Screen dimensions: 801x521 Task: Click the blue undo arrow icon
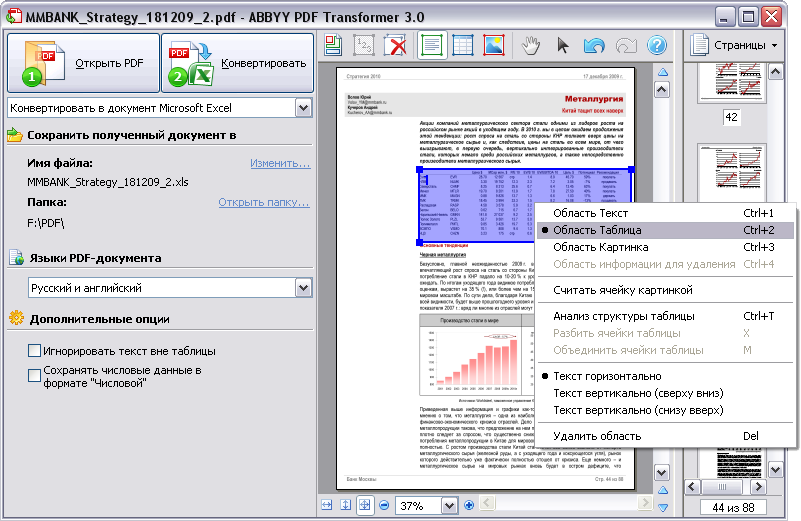pos(594,45)
